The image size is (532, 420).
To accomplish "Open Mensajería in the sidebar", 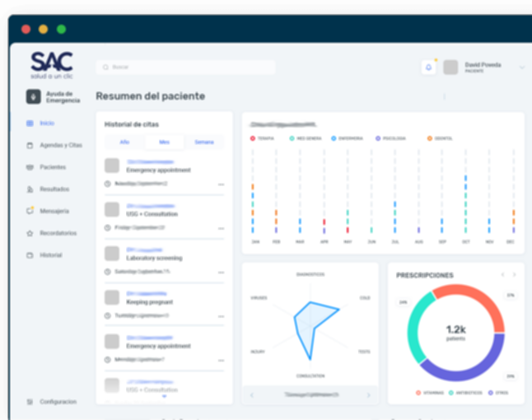I will coord(54,211).
